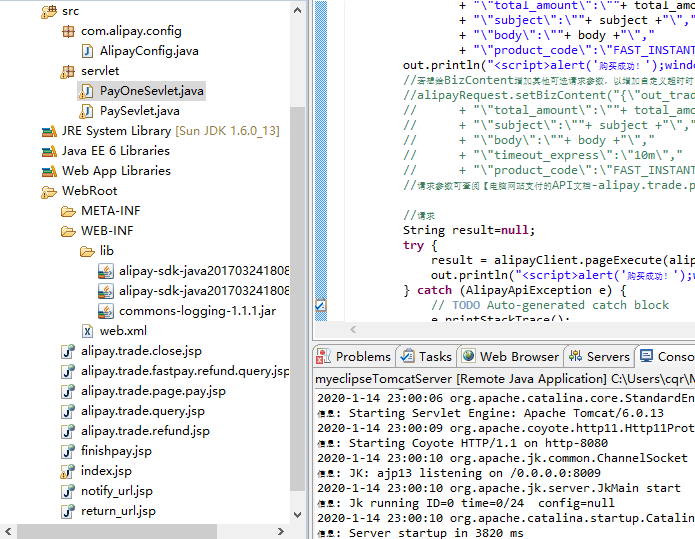Click the finishpay.jsp file icon
The height and width of the screenshot is (539, 695).
click(68, 451)
